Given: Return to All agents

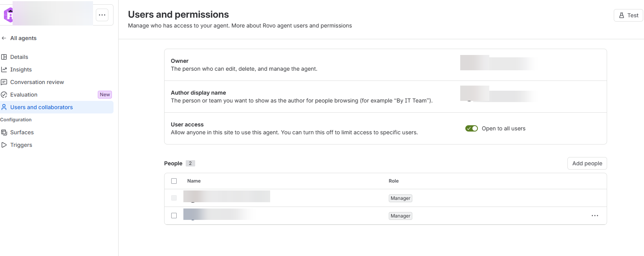Looking at the screenshot, I should click(x=23, y=38).
